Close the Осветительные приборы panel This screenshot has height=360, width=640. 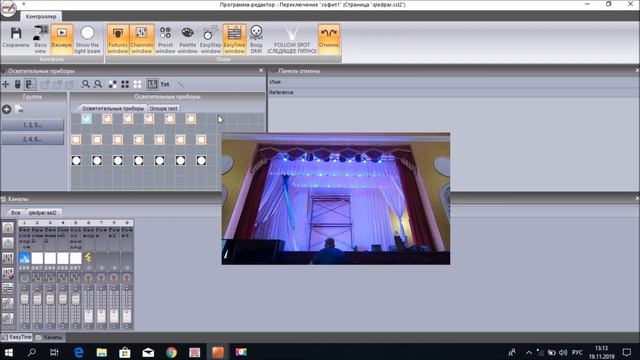click(x=261, y=70)
